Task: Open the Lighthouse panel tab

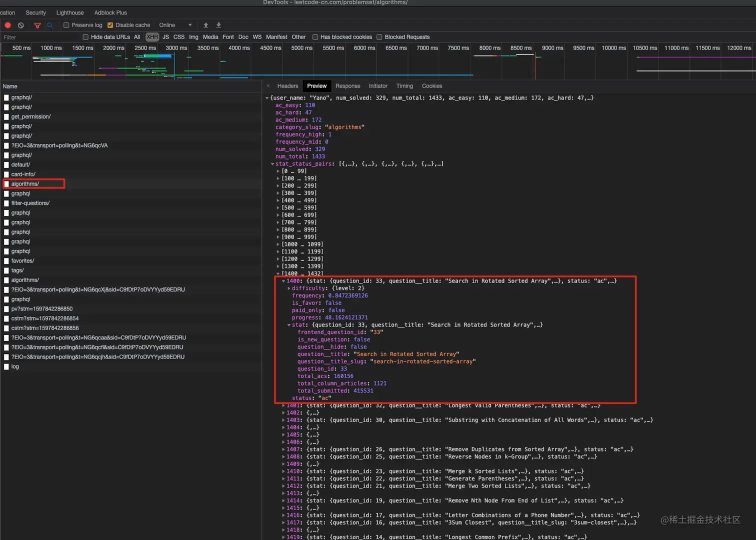Action: (x=70, y=12)
